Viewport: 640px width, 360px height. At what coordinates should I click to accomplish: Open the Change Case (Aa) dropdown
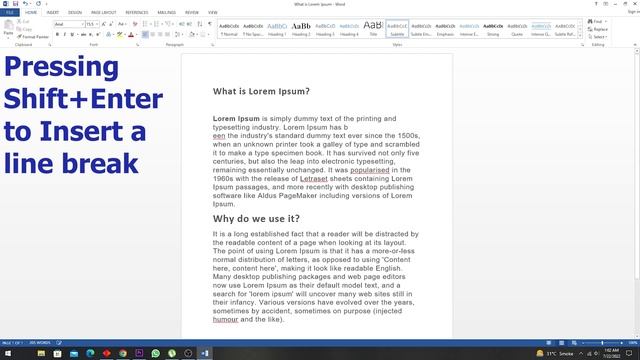pyautogui.click(x=122, y=24)
